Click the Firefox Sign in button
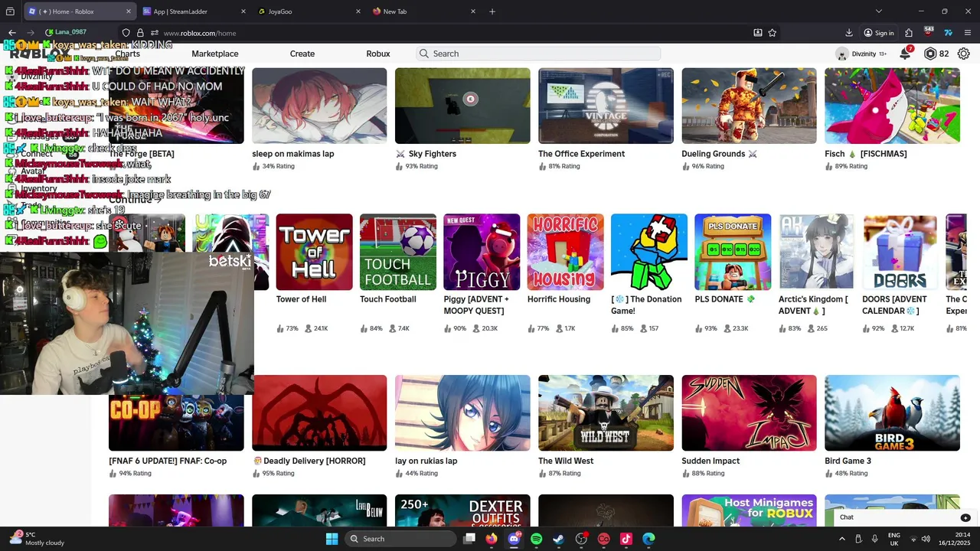 878,33
